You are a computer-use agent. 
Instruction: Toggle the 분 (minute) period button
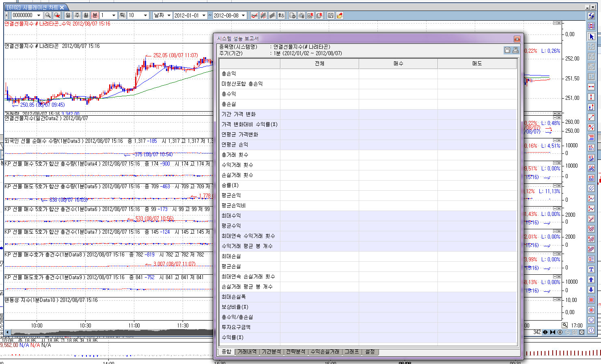95,15
